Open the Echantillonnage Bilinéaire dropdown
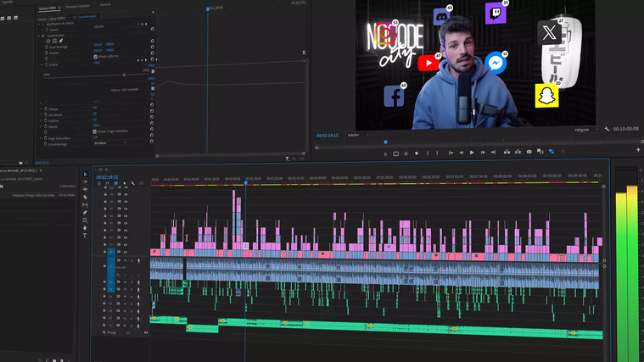644x362 pixels. point(110,142)
